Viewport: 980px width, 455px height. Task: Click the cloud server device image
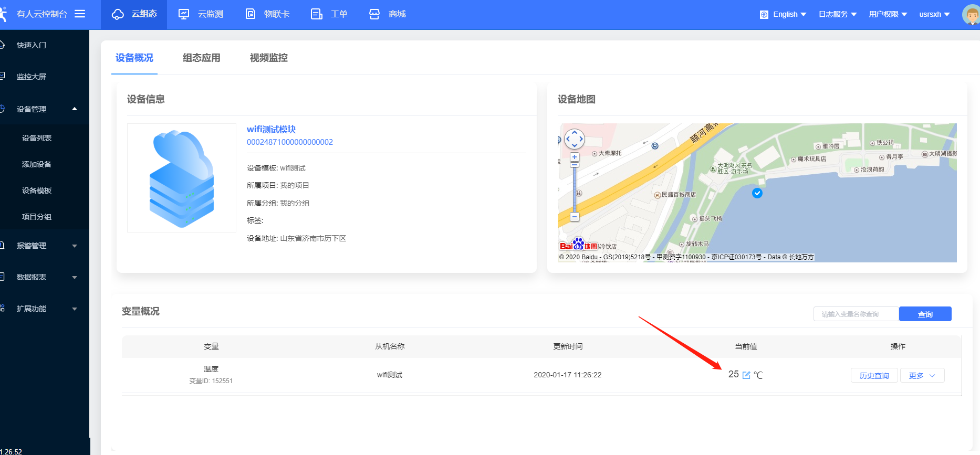coord(182,178)
